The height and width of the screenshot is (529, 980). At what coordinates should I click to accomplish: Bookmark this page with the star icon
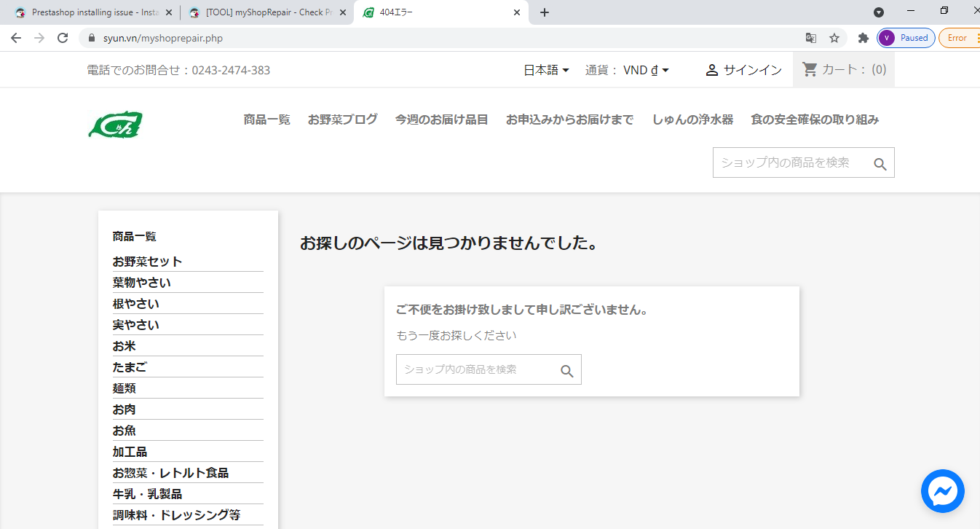[834, 38]
